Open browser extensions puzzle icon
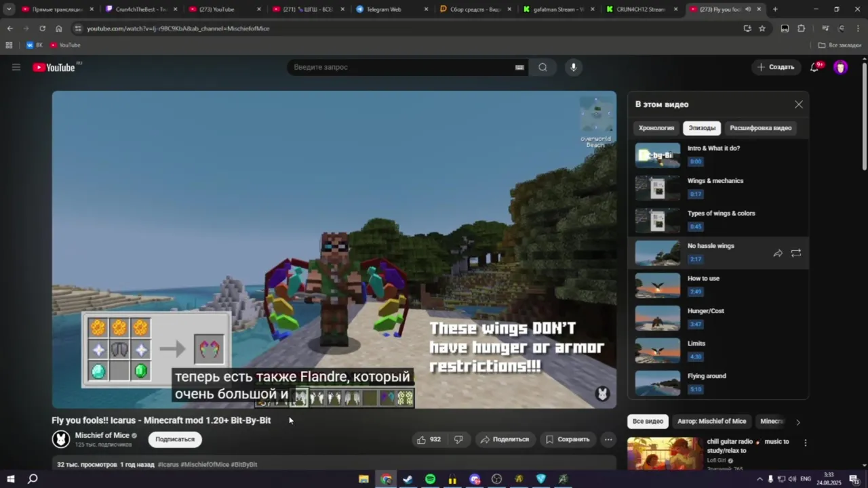868x488 pixels. [x=802, y=28]
